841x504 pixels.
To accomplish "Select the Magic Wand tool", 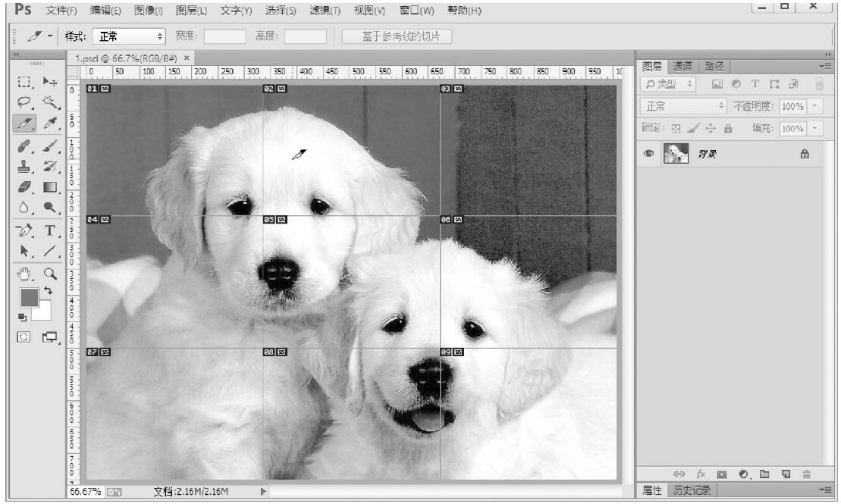I will click(51, 102).
